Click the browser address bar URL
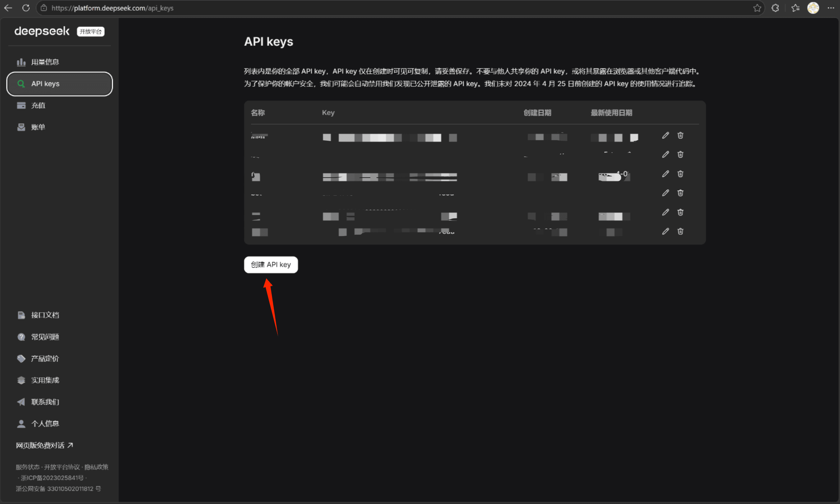This screenshot has height=504, width=840. click(x=112, y=8)
